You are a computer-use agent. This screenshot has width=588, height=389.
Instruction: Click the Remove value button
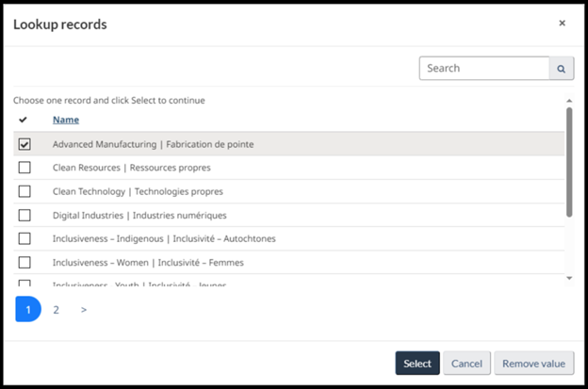tap(533, 364)
